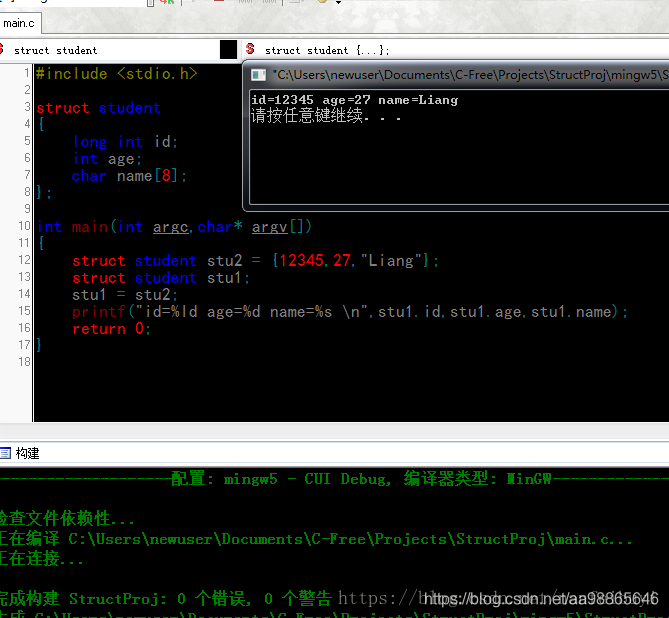Click the red S symbol icon beside struct student {...};
The width and height of the screenshot is (669, 618).
click(x=250, y=49)
